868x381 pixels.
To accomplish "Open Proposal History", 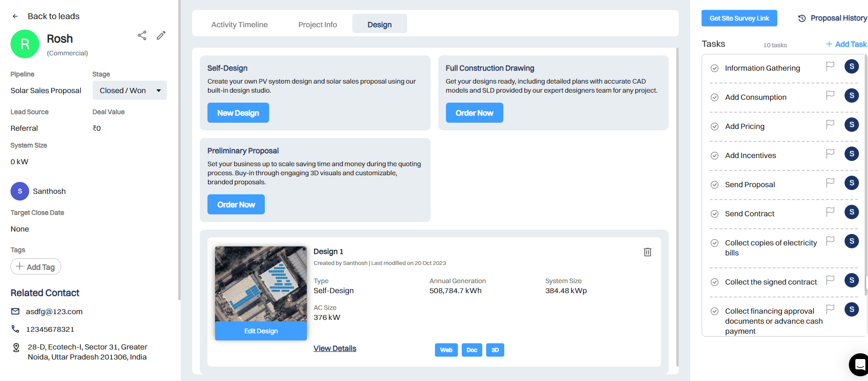I will click(832, 18).
